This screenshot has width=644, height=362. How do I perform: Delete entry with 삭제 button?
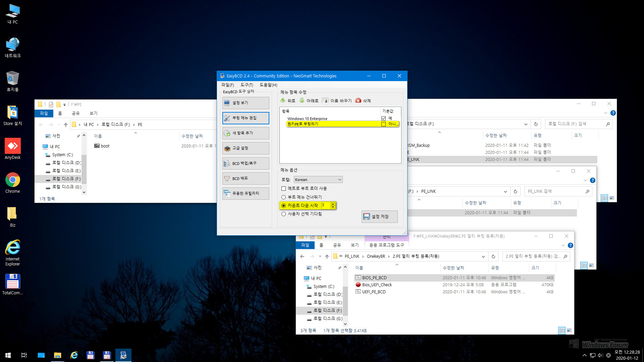pos(363,101)
